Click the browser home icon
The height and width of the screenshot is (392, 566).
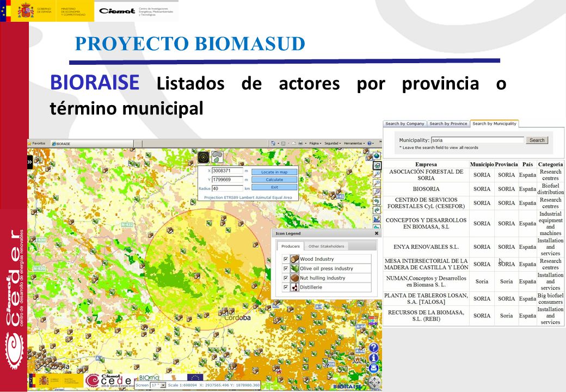click(x=273, y=143)
